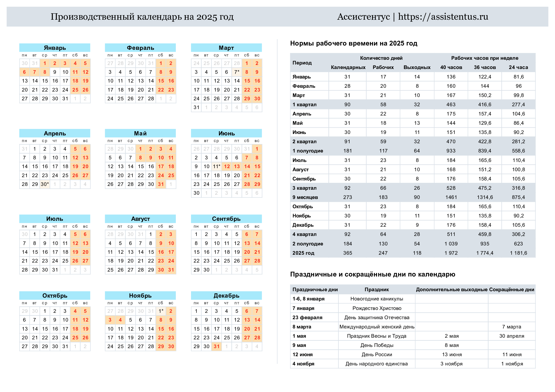Click the value '1 774,4' yearly 36-hour total
555x392 pixels.
pyautogui.click(x=485, y=253)
